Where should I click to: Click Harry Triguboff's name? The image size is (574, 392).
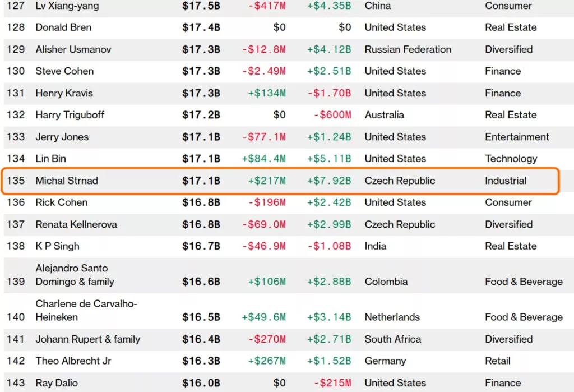pyautogui.click(x=70, y=115)
